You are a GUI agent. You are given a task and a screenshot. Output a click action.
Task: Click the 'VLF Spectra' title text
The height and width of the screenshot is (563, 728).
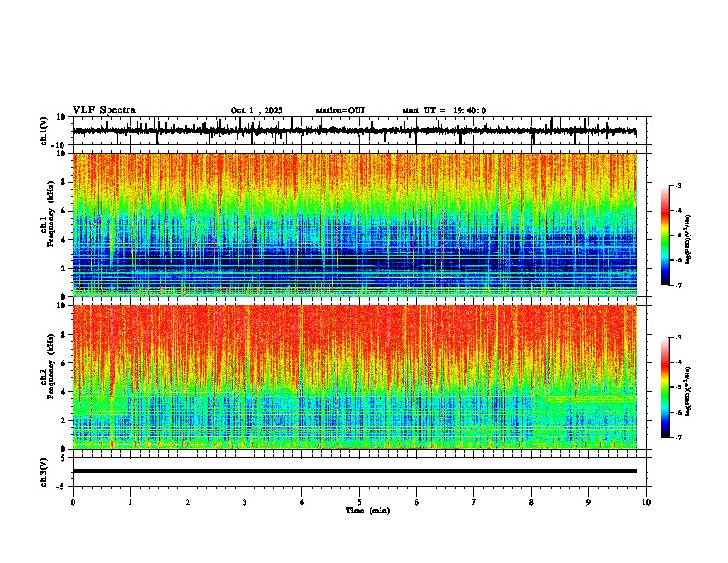point(104,110)
